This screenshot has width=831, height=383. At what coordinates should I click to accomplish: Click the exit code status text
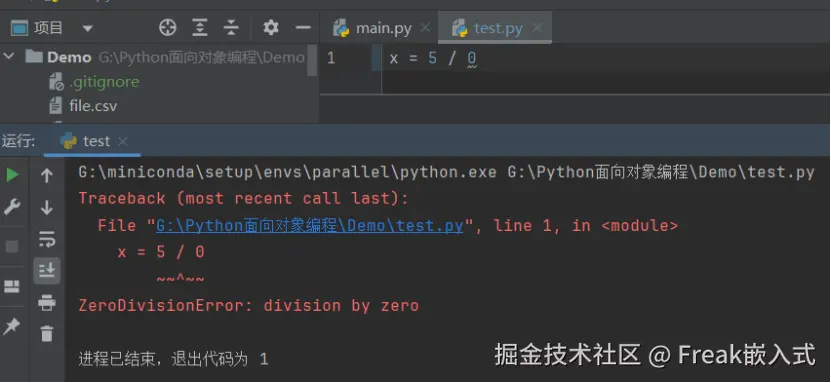pyautogui.click(x=173, y=360)
